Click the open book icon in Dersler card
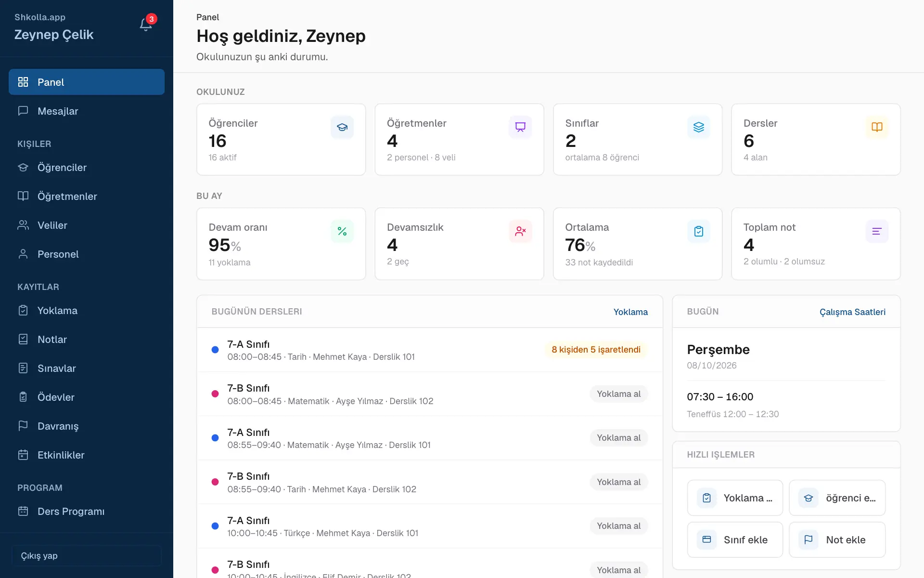This screenshot has height=578, width=924. click(877, 127)
